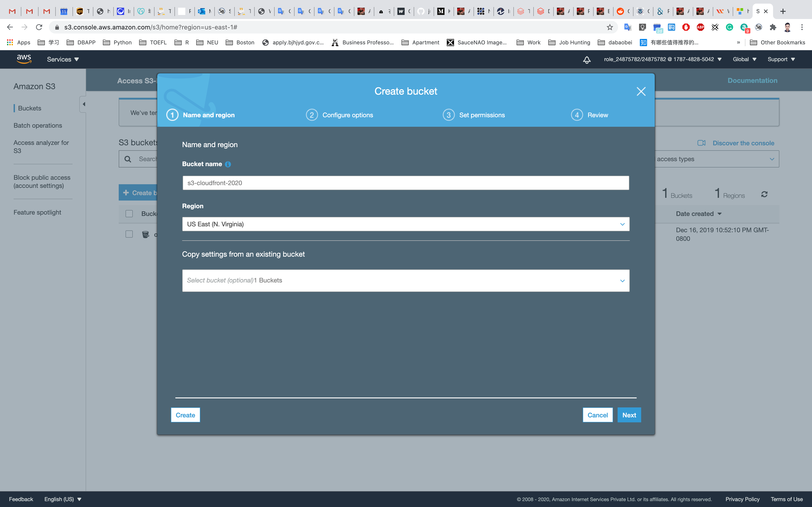
Task: Collapse the S3 sidebar with arrow
Action: point(84,104)
